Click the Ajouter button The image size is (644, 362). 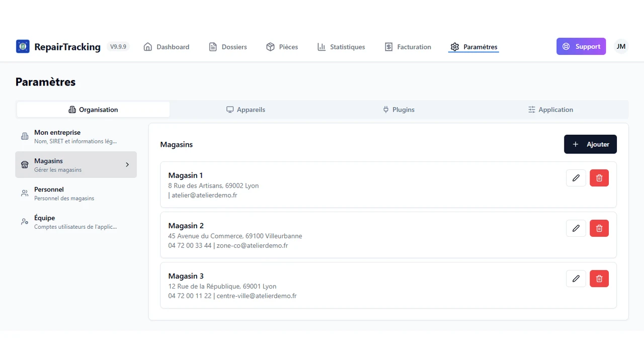[590, 144]
